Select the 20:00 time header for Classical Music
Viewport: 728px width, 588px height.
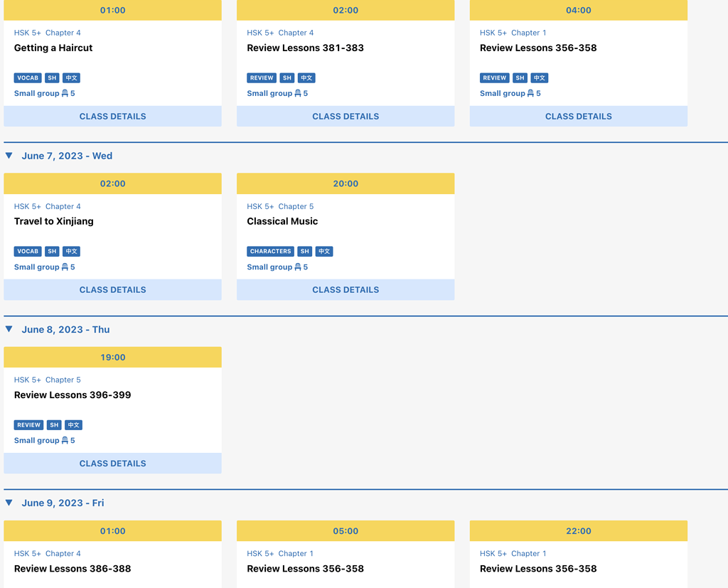(x=346, y=183)
